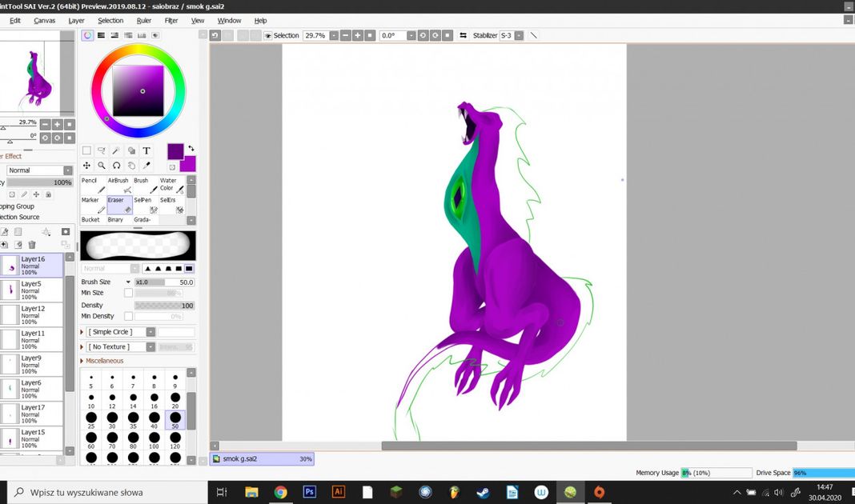This screenshot has height=504, width=855.
Task: Enable the Min Density checkbox
Action: tap(128, 317)
